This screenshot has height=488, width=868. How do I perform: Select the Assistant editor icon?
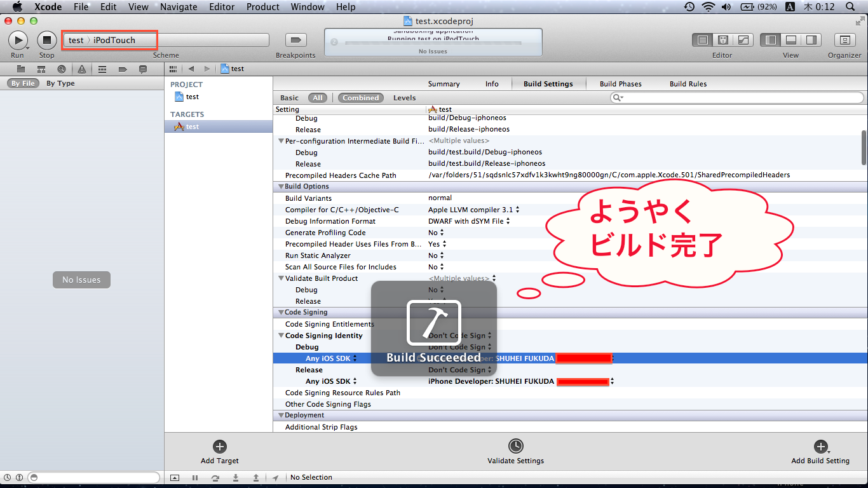point(722,40)
